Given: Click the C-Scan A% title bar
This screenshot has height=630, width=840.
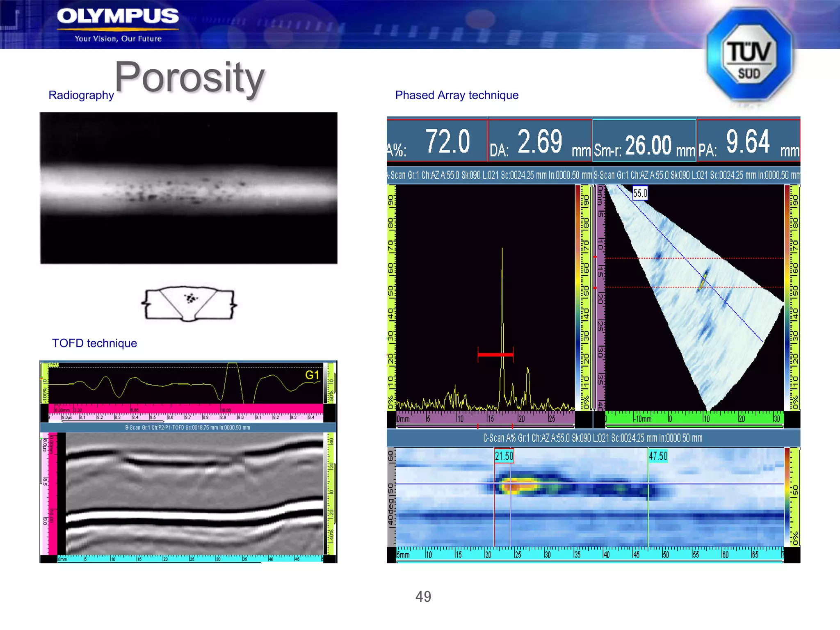Looking at the screenshot, I should point(593,438).
